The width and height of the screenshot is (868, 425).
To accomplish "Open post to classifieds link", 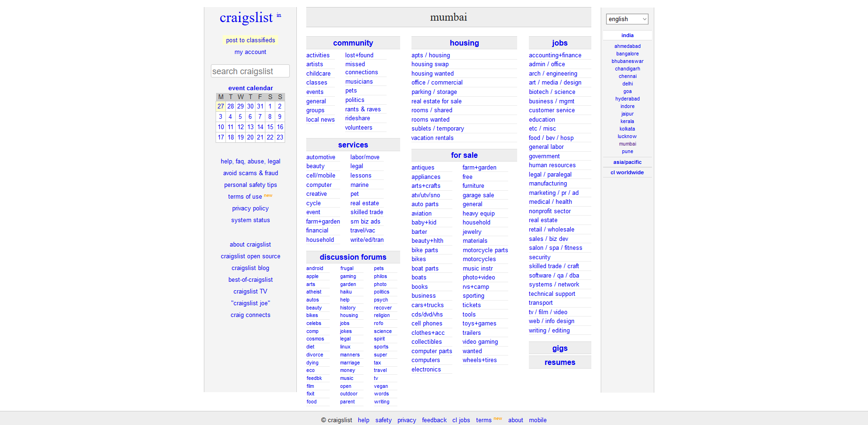I will point(250,40).
